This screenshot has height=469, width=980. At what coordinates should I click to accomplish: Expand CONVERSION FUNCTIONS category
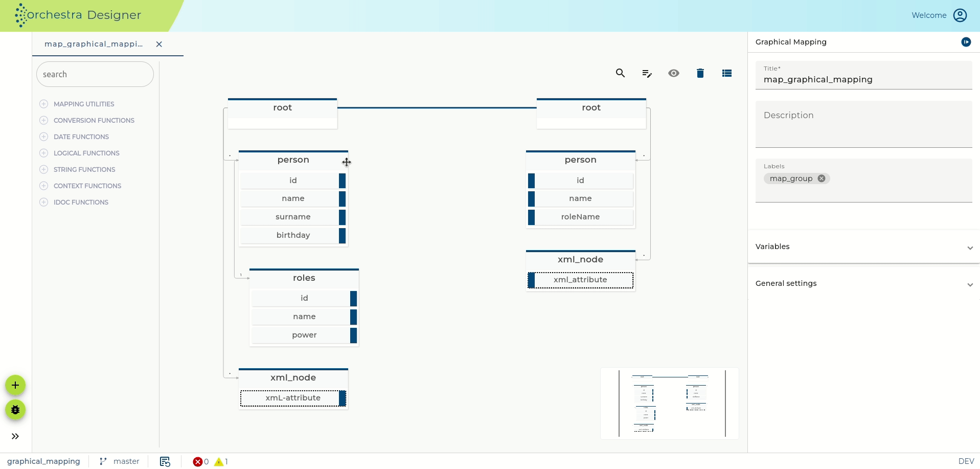click(x=44, y=120)
